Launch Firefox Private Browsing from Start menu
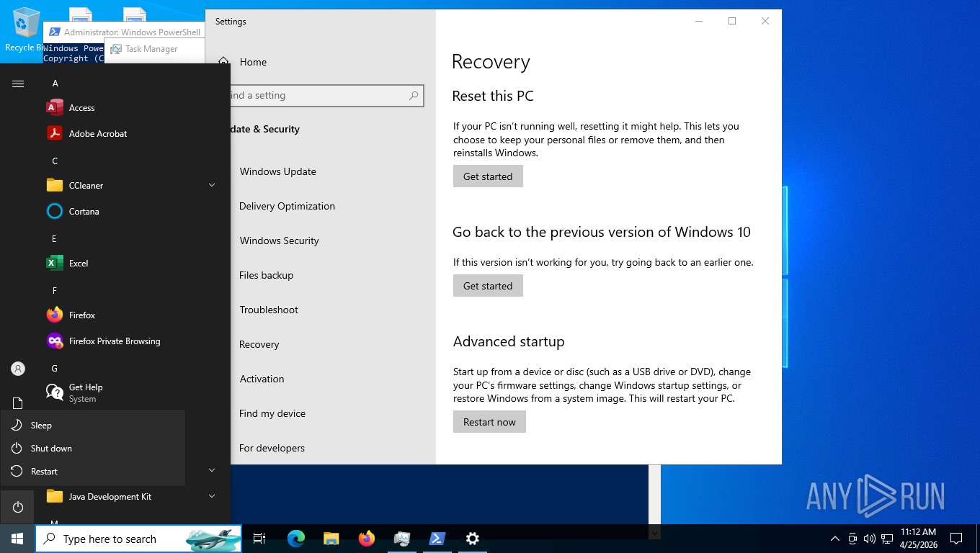Viewport: 980px width, 553px height. (130, 341)
